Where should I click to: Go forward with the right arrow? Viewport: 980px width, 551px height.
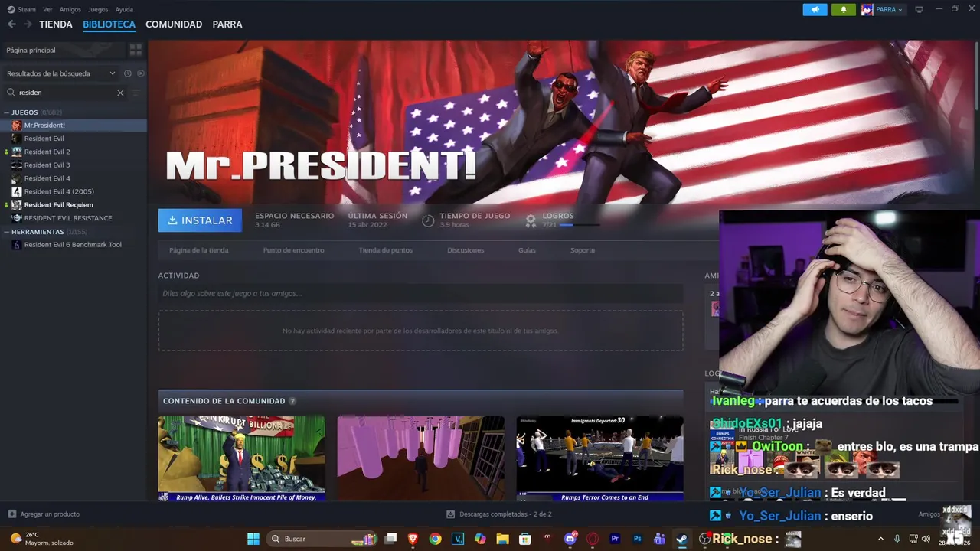pyautogui.click(x=28, y=24)
